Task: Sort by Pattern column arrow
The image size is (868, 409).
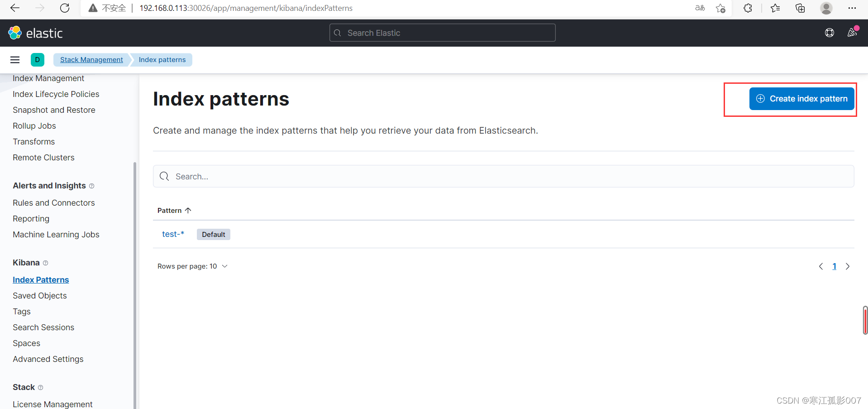Action: click(x=188, y=210)
